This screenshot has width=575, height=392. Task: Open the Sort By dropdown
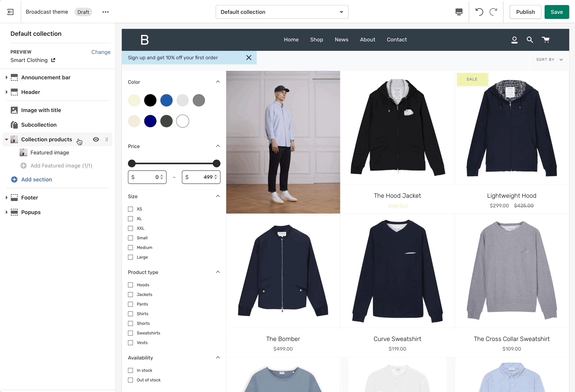tap(549, 60)
